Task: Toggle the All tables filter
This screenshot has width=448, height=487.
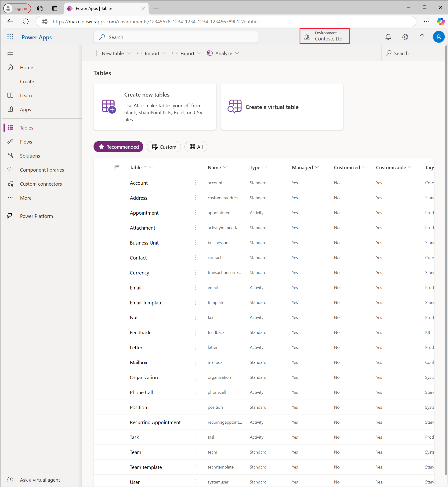Action: 196,147
